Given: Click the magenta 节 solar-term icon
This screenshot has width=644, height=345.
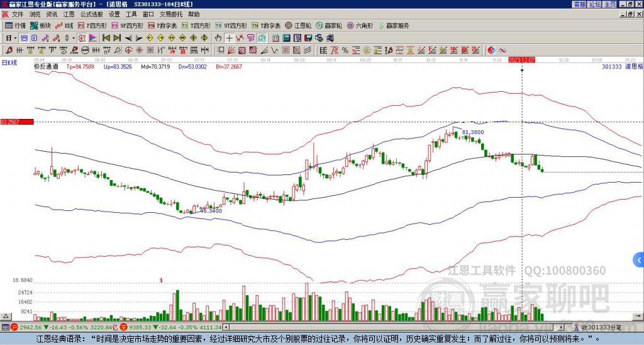Looking at the screenshot, I should coord(251,38).
